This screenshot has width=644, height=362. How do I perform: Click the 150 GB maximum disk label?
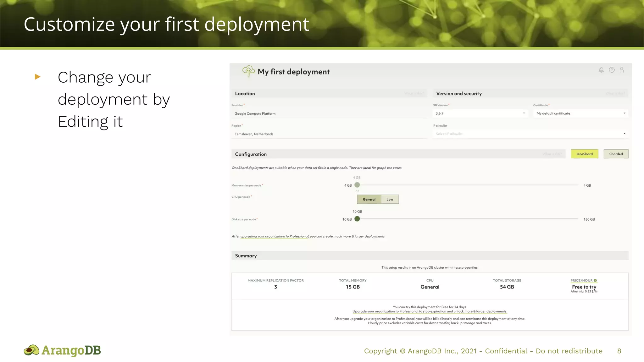pos(589,219)
